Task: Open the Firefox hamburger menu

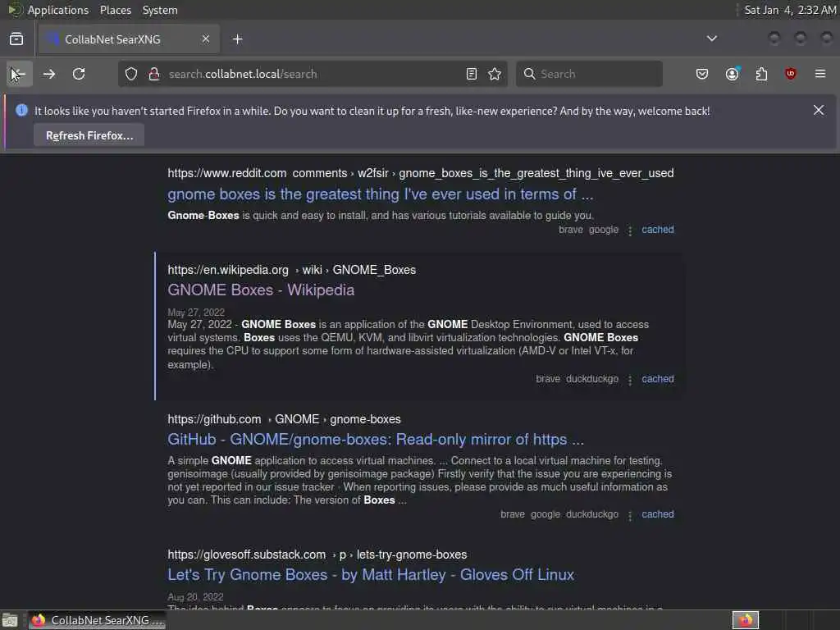Action: [x=820, y=74]
